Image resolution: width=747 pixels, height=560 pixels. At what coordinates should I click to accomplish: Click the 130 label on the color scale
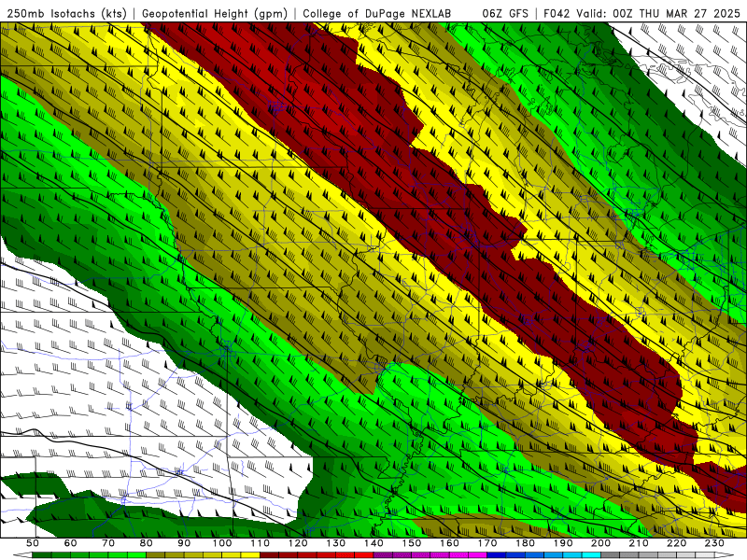coord(336,543)
